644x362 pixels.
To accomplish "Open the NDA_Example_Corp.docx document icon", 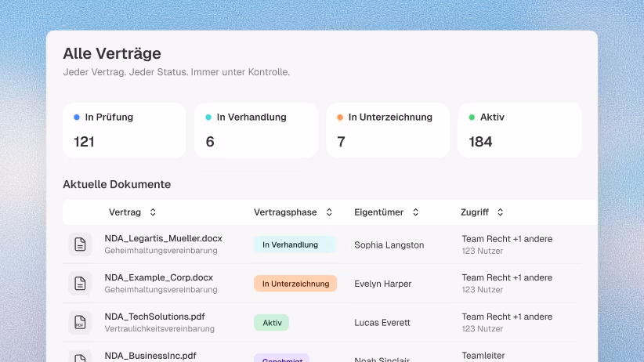I will coord(80,283).
